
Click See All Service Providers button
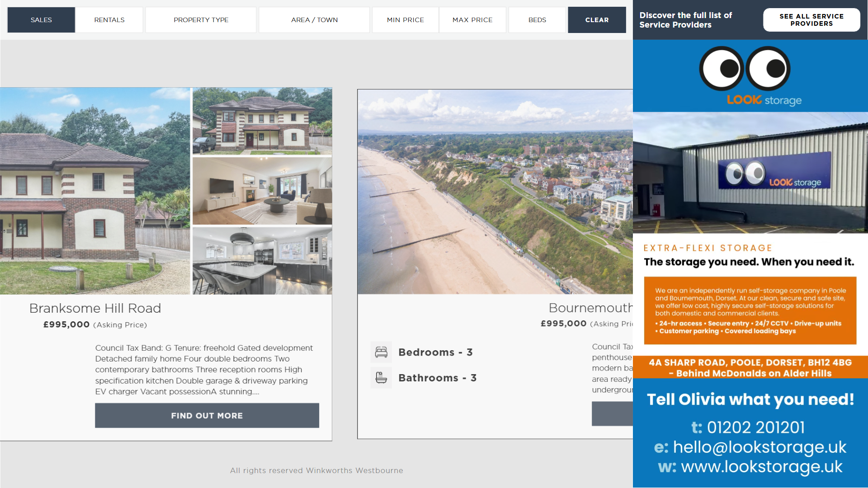click(811, 20)
